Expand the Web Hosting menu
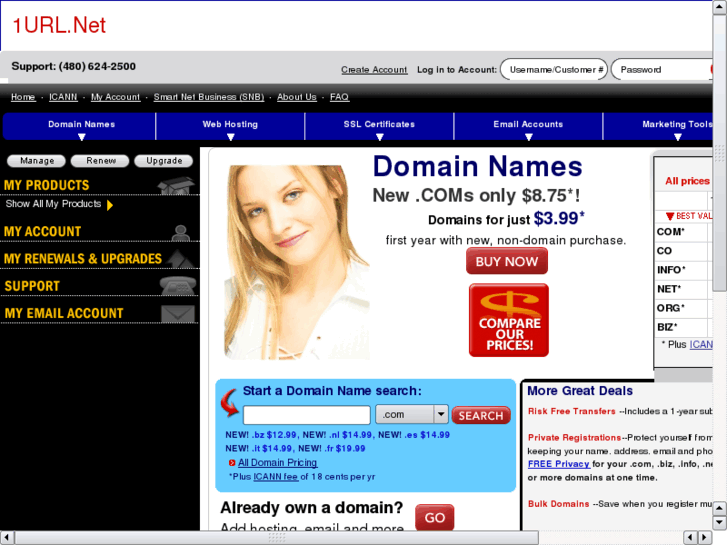727x545 pixels. [230, 126]
